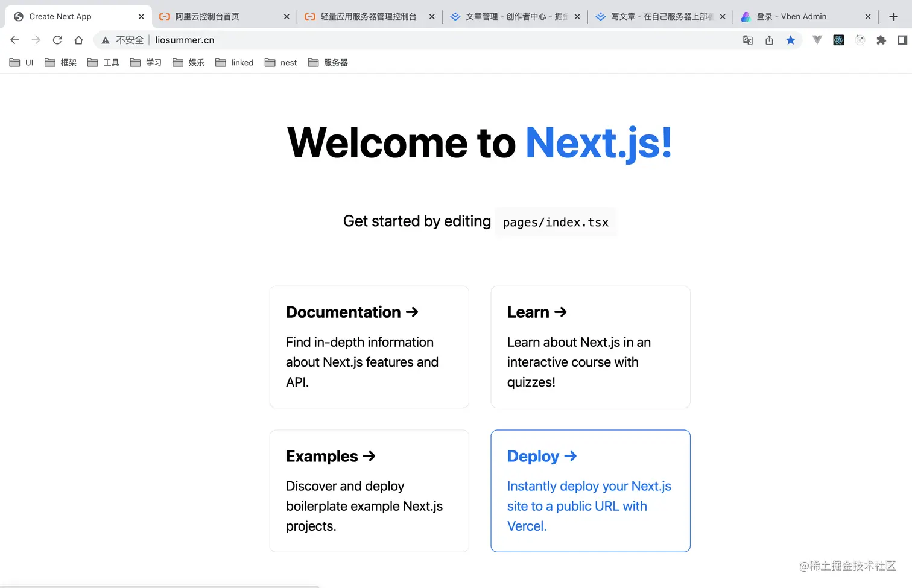Viewport: 912px width, 588px height.
Task: Open the home page via the home icon
Action: click(78, 40)
